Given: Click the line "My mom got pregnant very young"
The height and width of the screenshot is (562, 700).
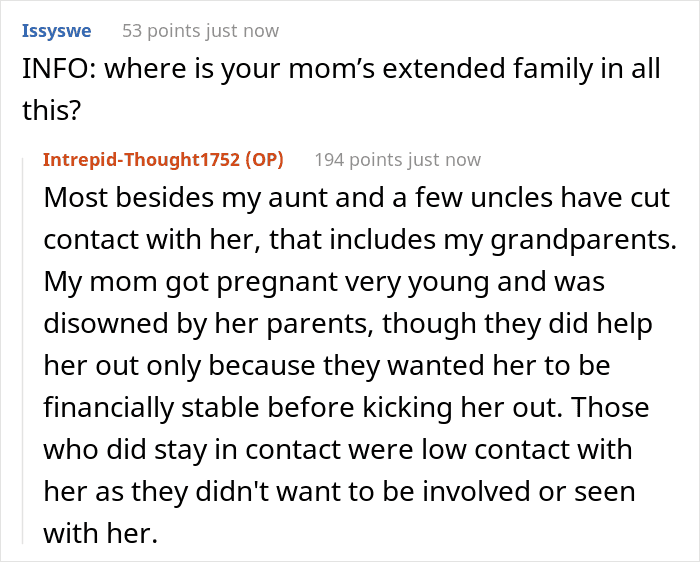Looking at the screenshot, I should (x=324, y=281).
